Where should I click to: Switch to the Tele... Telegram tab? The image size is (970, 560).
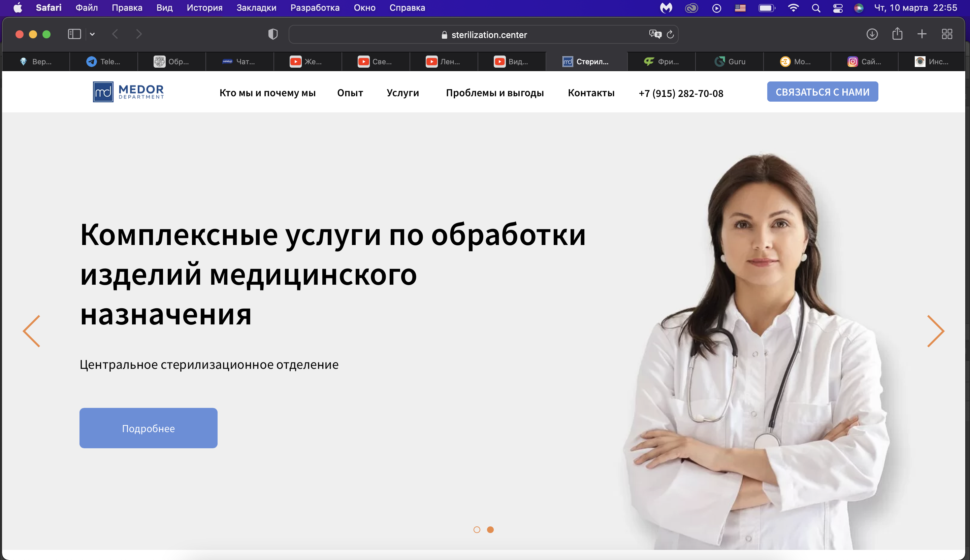[103, 62]
